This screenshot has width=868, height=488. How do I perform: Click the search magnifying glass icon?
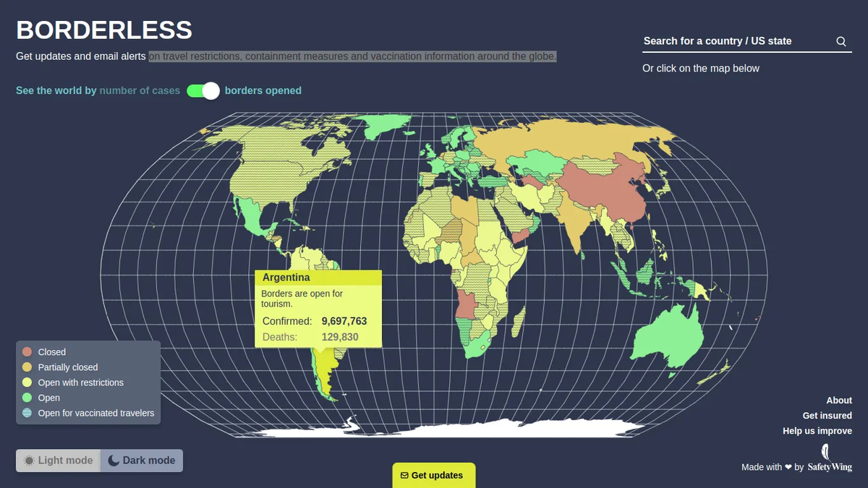841,41
